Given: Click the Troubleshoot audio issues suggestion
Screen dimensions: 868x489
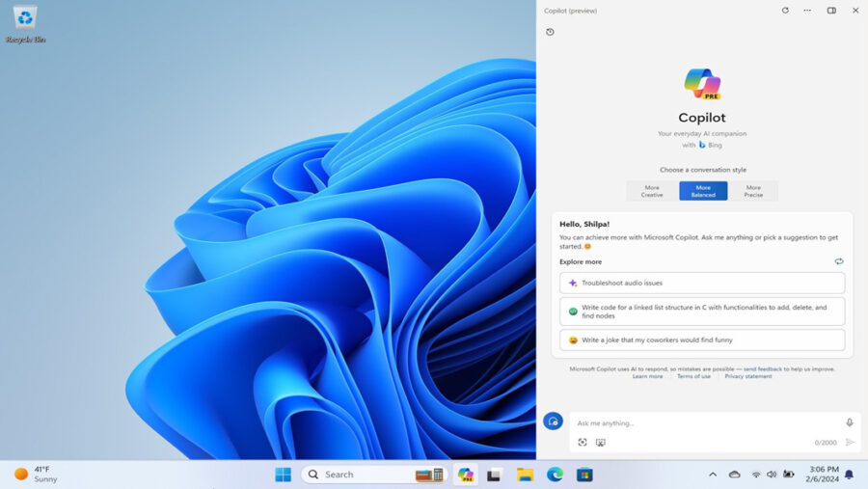Looking at the screenshot, I should pos(702,283).
